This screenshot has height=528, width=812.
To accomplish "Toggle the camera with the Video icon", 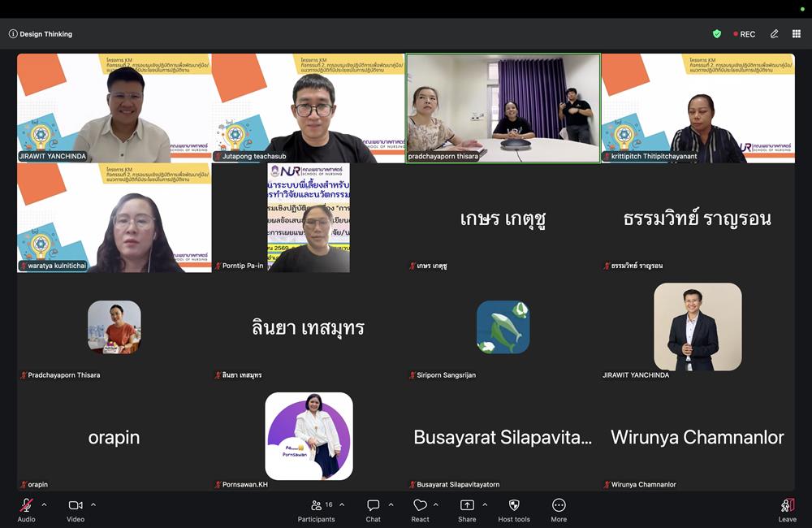I will coord(76,505).
